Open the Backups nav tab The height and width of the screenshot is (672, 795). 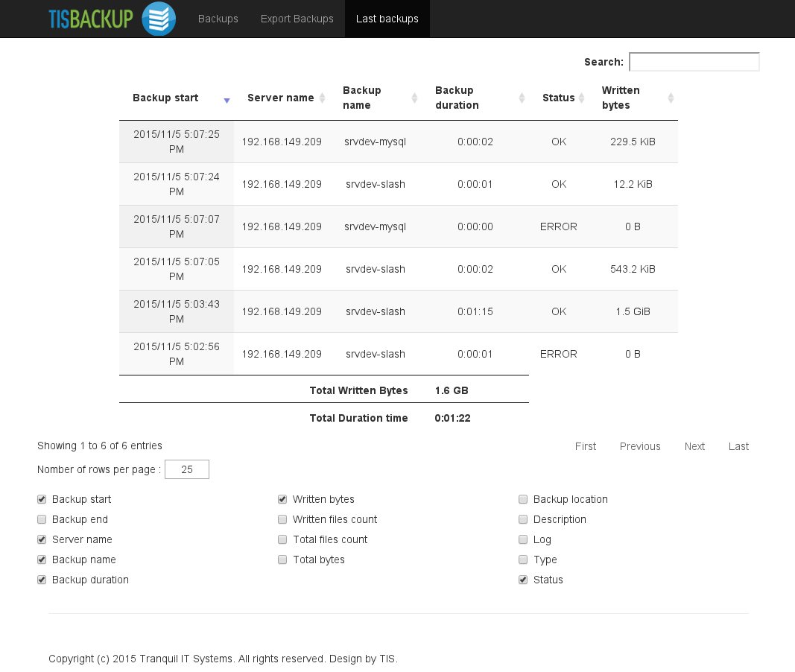218,19
